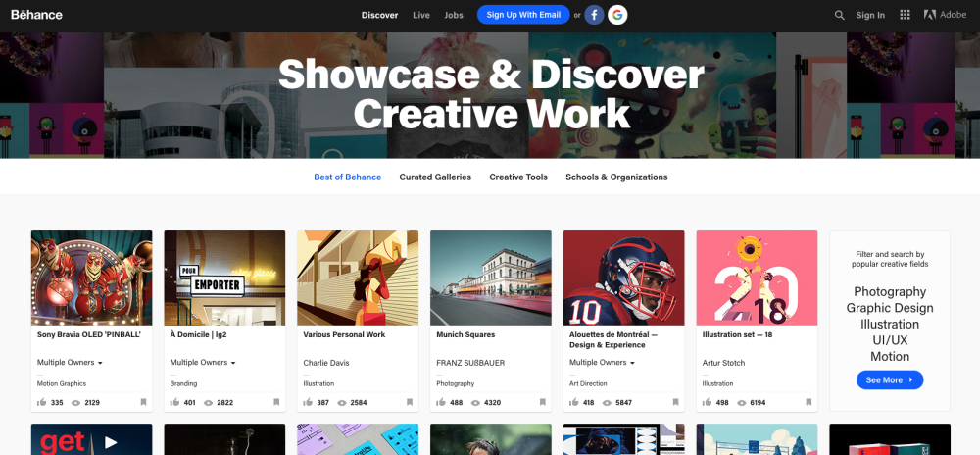Open the Munich Squares photo thumbnail

(491, 278)
